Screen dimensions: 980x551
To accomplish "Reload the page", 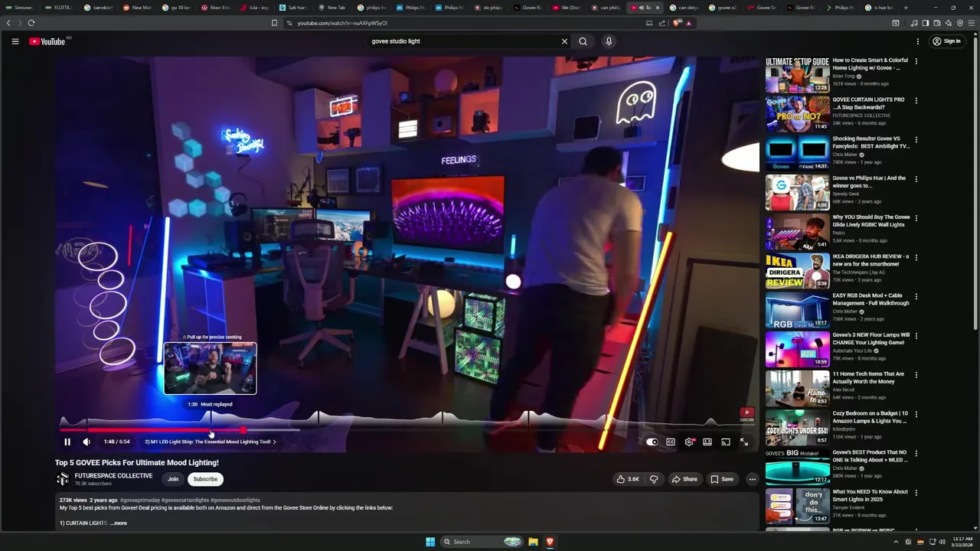I will (31, 23).
